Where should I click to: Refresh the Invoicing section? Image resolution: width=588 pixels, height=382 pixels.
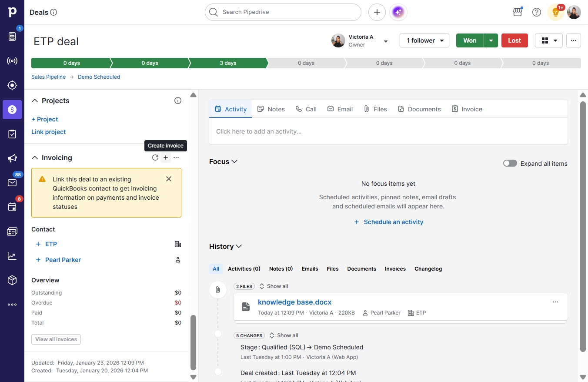point(155,157)
